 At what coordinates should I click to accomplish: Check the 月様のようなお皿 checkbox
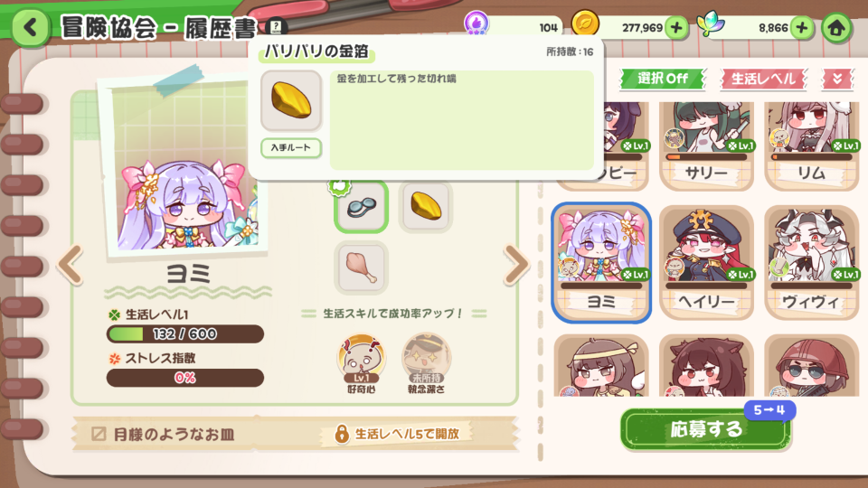(99, 434)
